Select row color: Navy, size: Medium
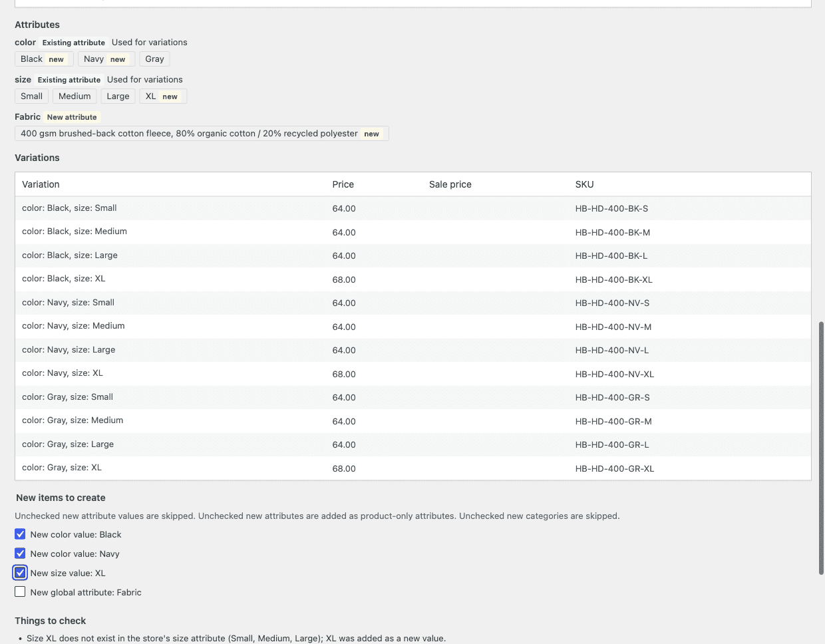Screen dimensions: 825x644 coord(412,326)
